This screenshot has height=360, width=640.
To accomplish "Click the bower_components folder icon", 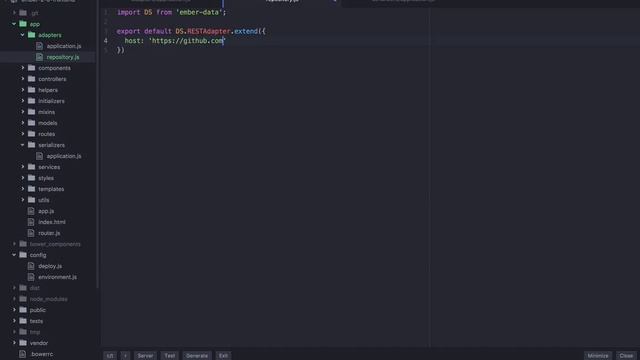I will click(x=23, y=244).
